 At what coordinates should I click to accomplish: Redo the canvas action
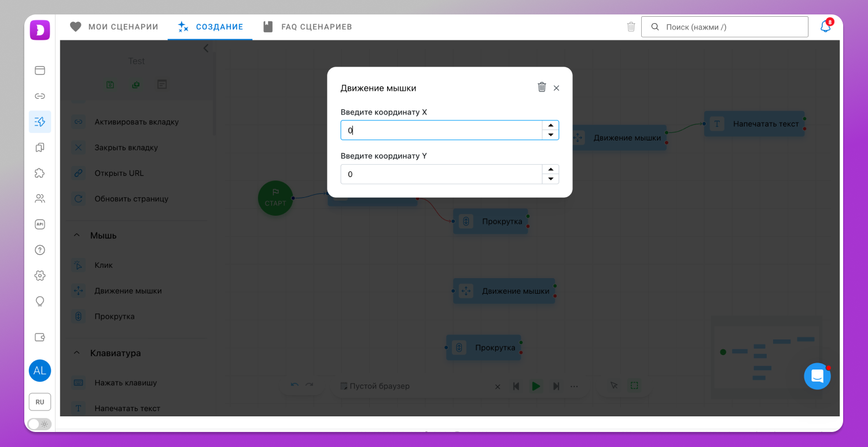click(x=310, y=386)
